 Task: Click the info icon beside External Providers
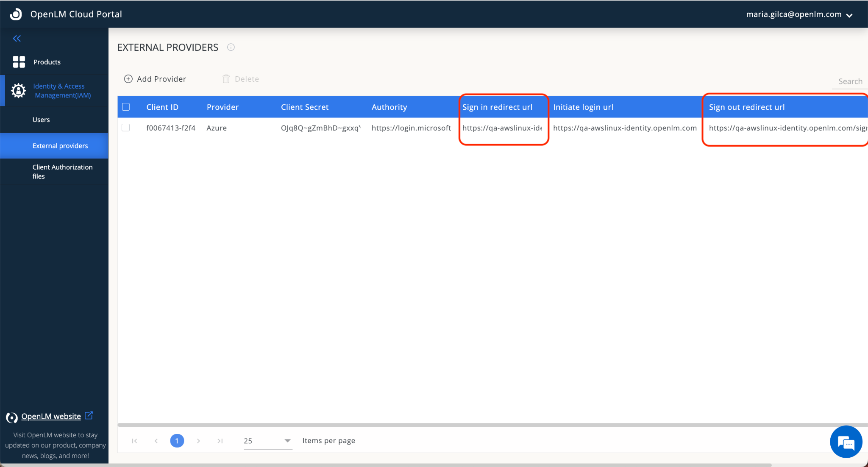click(231, 47)
